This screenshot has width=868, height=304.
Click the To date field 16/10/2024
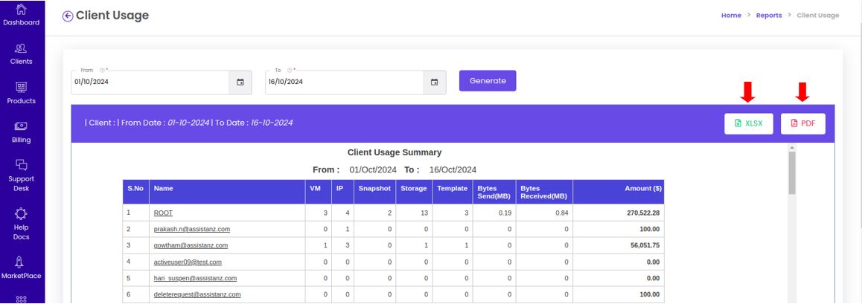(x=345, y=83)
